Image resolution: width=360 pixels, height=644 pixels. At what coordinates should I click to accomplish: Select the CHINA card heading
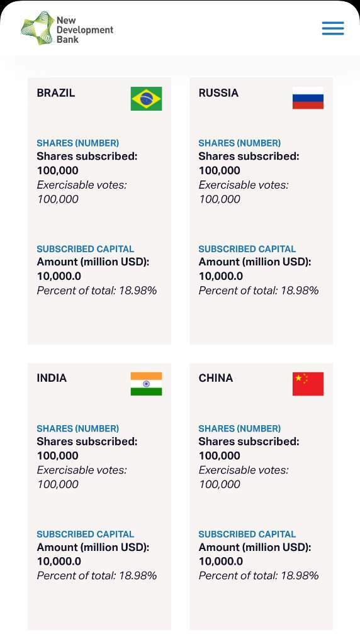(216, 378)
